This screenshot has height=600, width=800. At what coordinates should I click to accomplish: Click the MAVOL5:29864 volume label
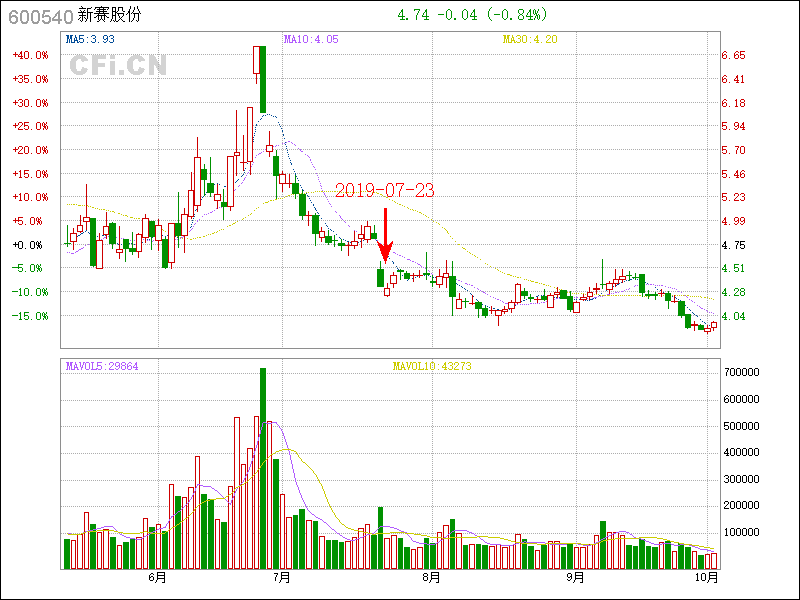(101, 366)
